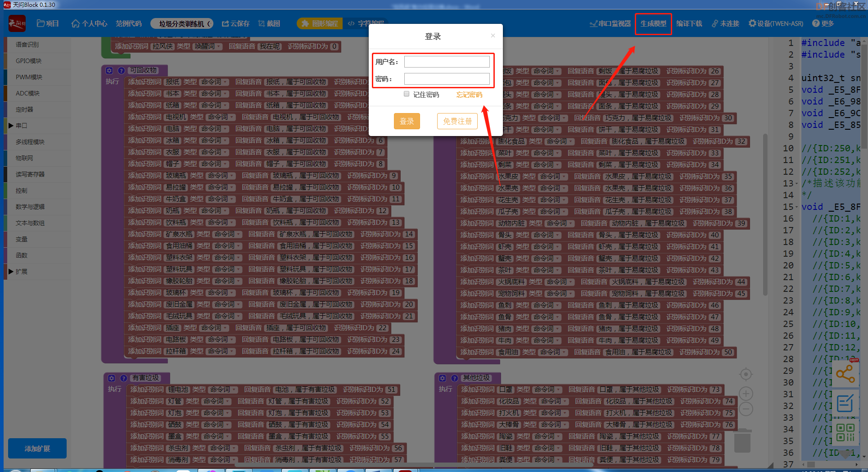Click help icon on 其他垃圾 function block

pyautogui.click(x=454, y=378)
